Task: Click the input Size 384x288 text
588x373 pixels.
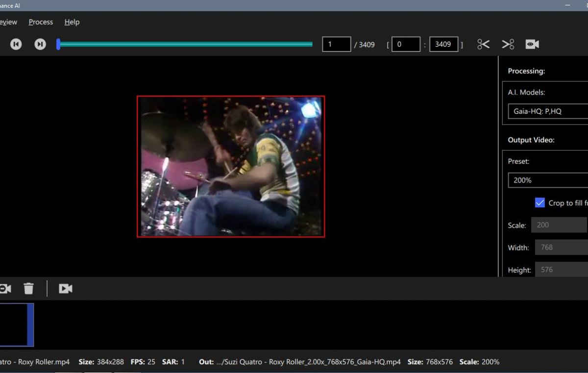Action: pos(101,362)
